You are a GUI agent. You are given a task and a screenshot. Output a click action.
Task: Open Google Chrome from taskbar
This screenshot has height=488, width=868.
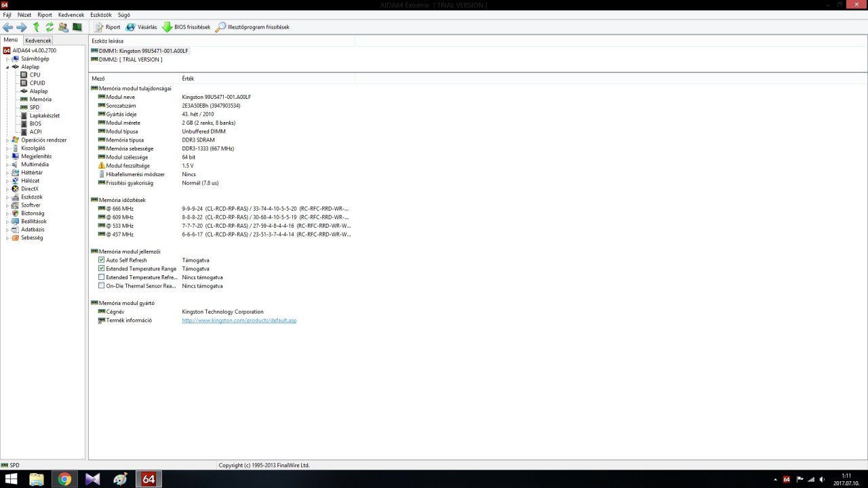(x=65, y=479)
